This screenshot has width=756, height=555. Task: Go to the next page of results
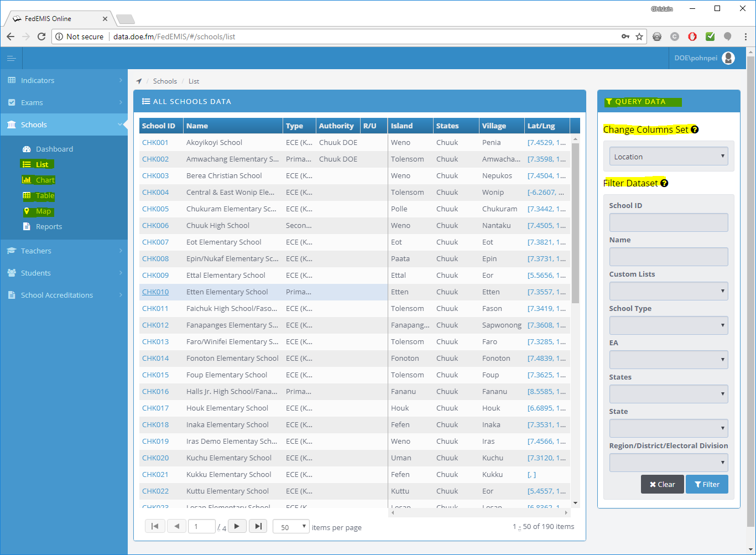237,526
